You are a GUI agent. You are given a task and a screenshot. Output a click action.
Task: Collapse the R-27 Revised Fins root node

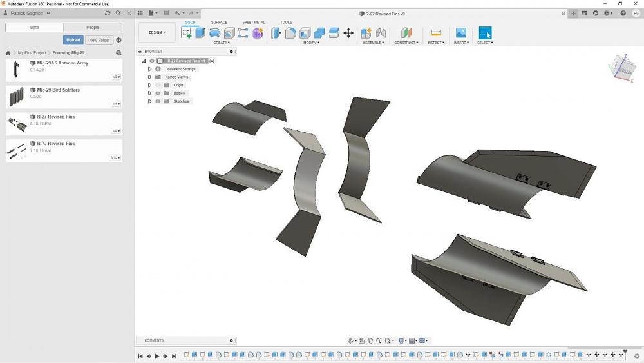point(144,61)
